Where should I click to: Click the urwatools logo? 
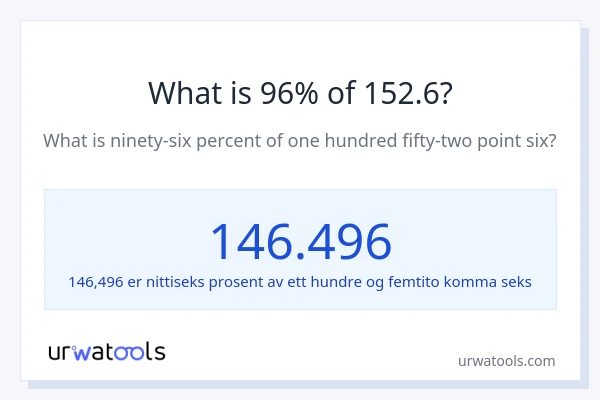tap(107, 351)
